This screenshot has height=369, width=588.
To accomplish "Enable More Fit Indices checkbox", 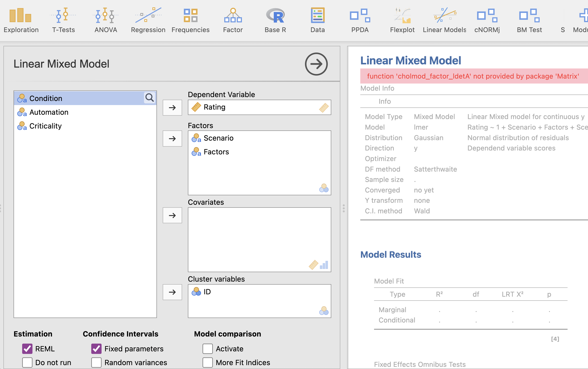I will click(208, 362).
